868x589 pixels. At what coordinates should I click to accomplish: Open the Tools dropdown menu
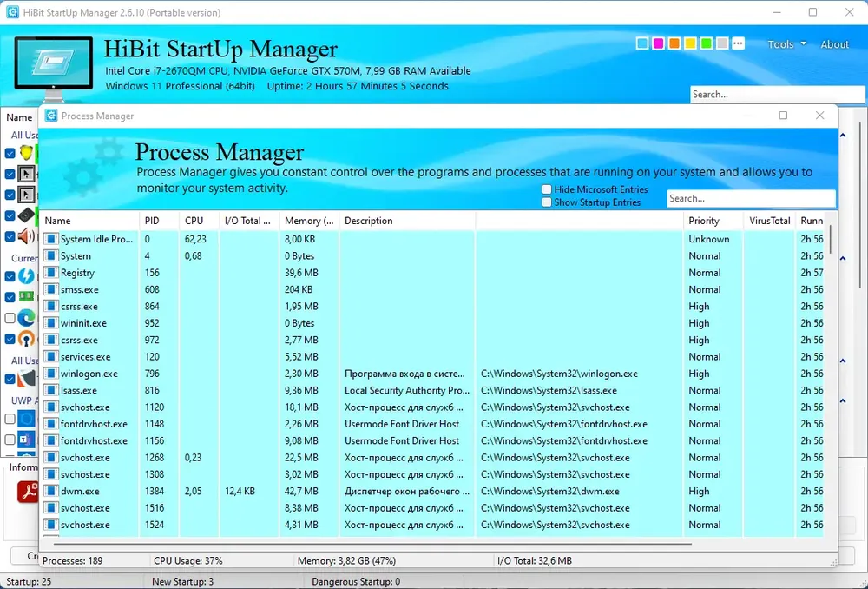pos(786,44)
